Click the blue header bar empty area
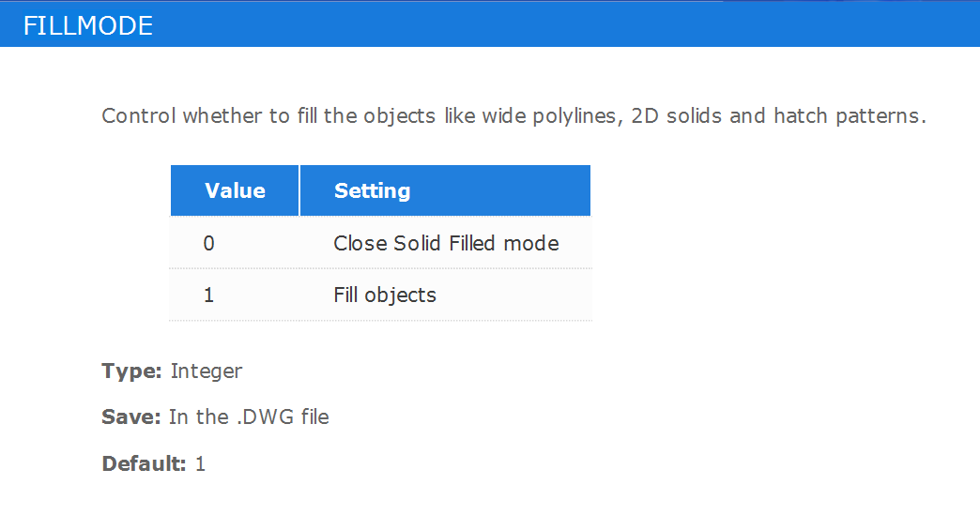 (x=562, y=25)
